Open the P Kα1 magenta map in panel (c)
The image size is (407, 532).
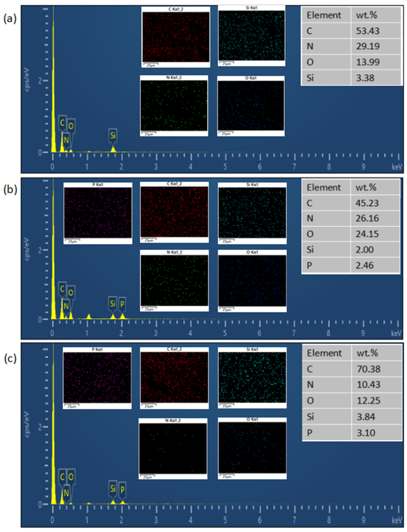(x=97, y=378)
